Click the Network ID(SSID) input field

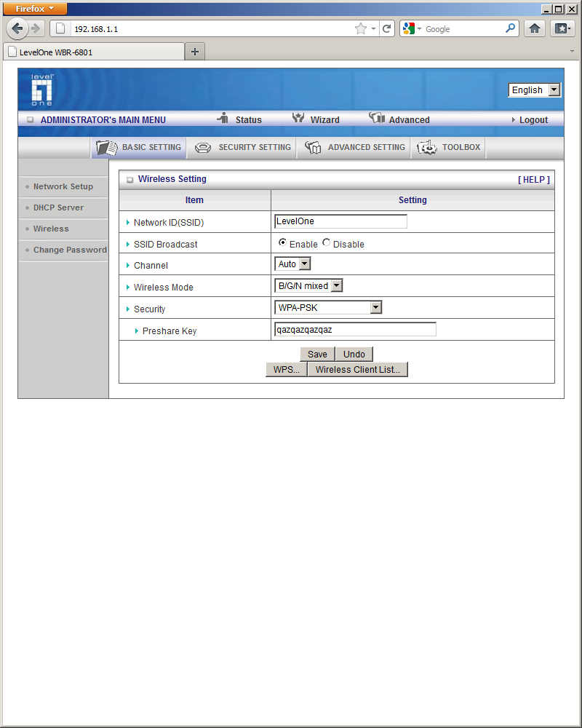pos(340,221)
